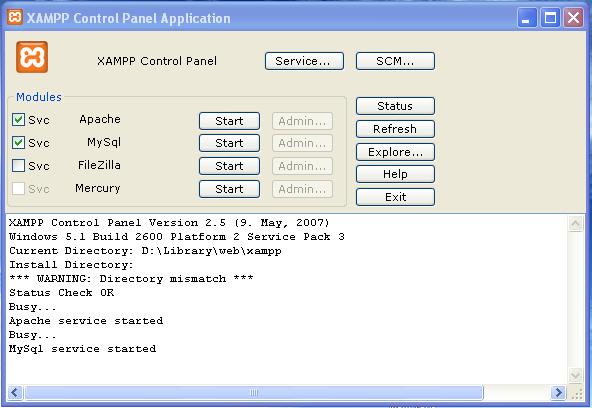Click the 'WARNING: Directory mismatch' log line
The height and width of the screenshot is (408, 592).
(131, 279)
